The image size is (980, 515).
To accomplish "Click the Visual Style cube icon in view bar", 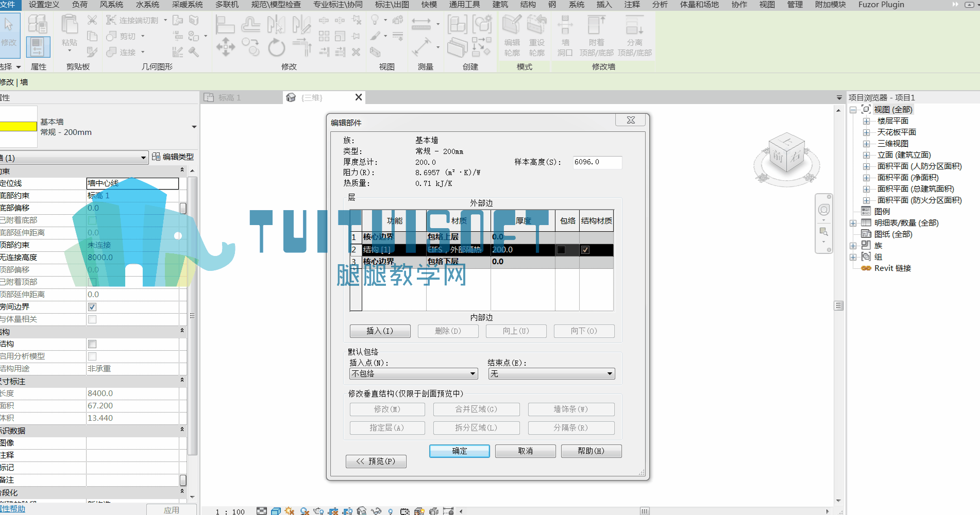I will 276,511.
